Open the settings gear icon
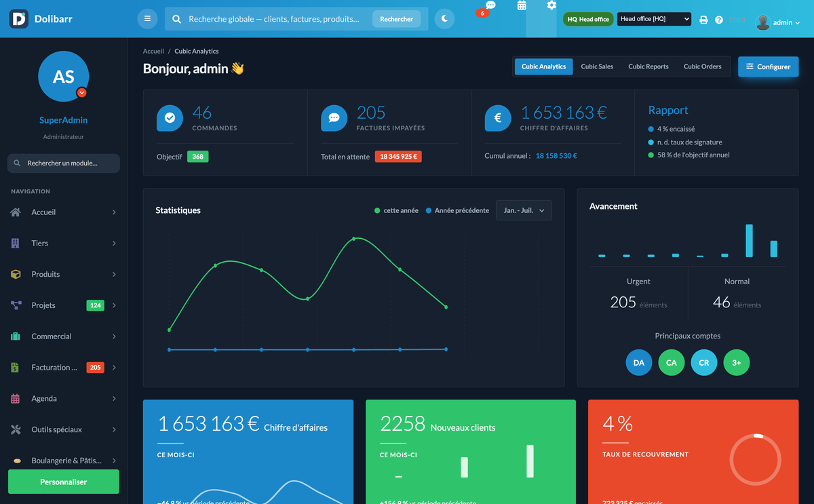 click(x=551, y=5)
